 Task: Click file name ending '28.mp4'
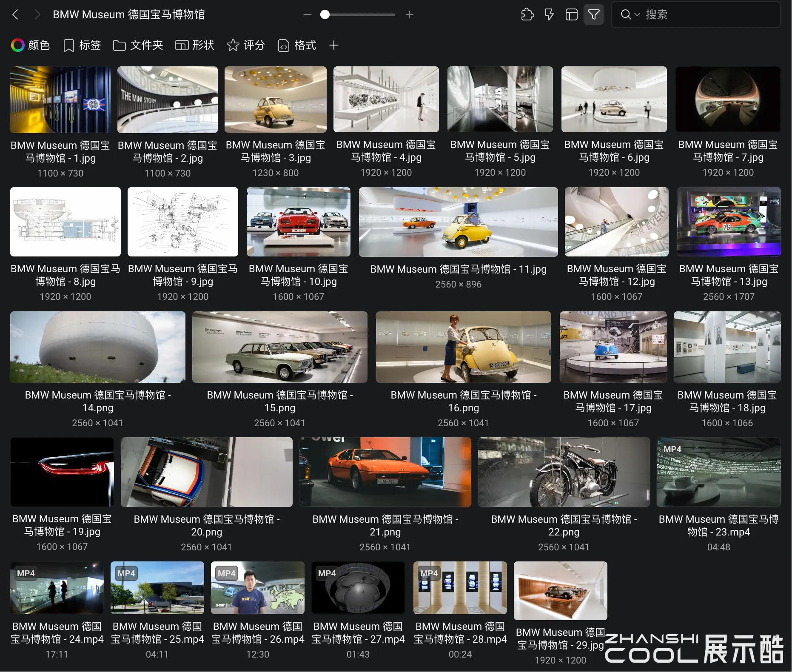[460, 633]
